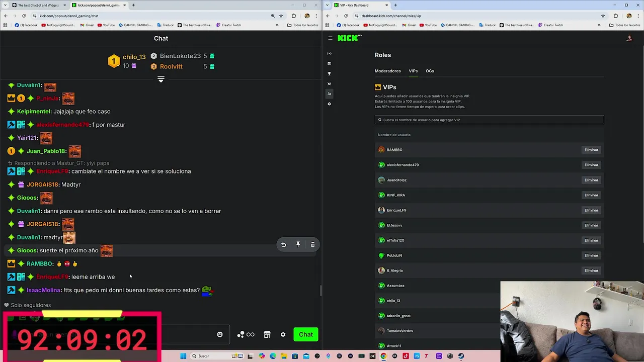Viewport: 644px width, 362px height.
Task: Open Creator Twitch bookmark in dashboard window
Action: pyautogui.click(x=550, y=25)
